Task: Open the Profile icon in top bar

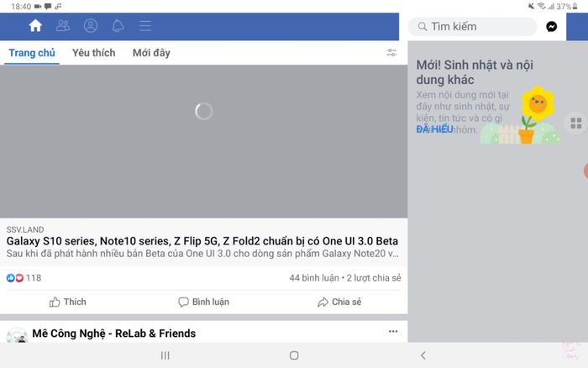Action: [x=91, y=26]
